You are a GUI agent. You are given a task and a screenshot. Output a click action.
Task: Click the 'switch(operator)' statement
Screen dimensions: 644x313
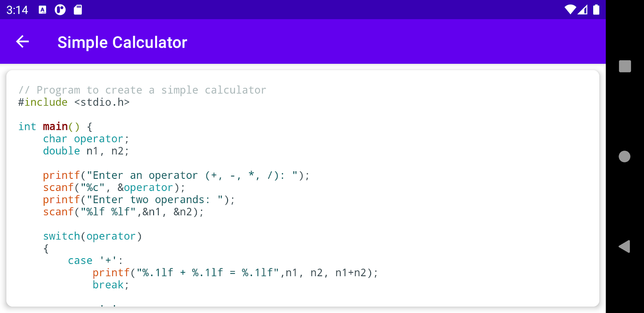point(92,236)
